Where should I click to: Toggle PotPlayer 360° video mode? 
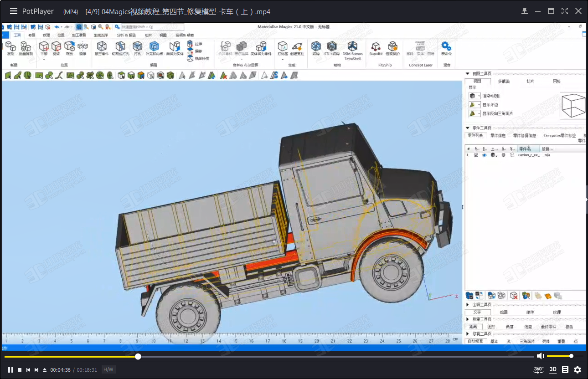click(x=538, y=369)
